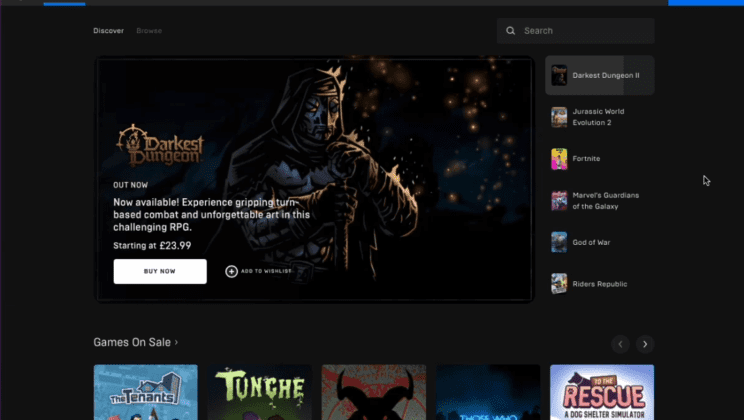Screen dimensions: 744x420
Task: Click the Jurassic World Evolution 2 cover icon
Action: (559, 117)
